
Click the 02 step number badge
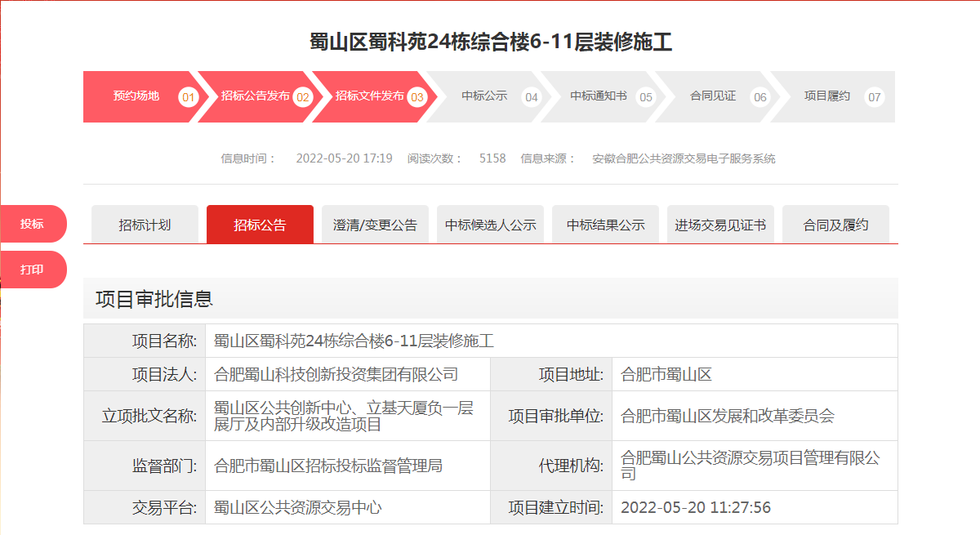[303, 97]
